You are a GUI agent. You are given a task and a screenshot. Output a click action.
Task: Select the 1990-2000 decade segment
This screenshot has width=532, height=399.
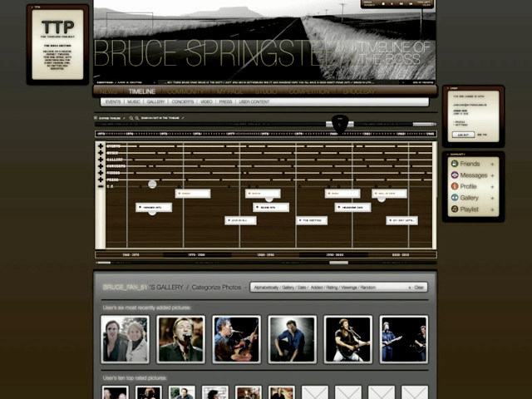334,255
